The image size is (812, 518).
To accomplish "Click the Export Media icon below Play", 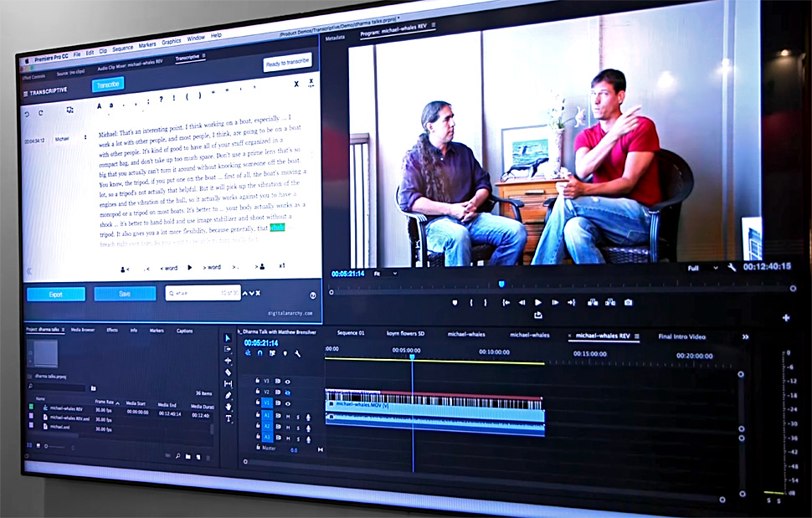I will point(538,315).
